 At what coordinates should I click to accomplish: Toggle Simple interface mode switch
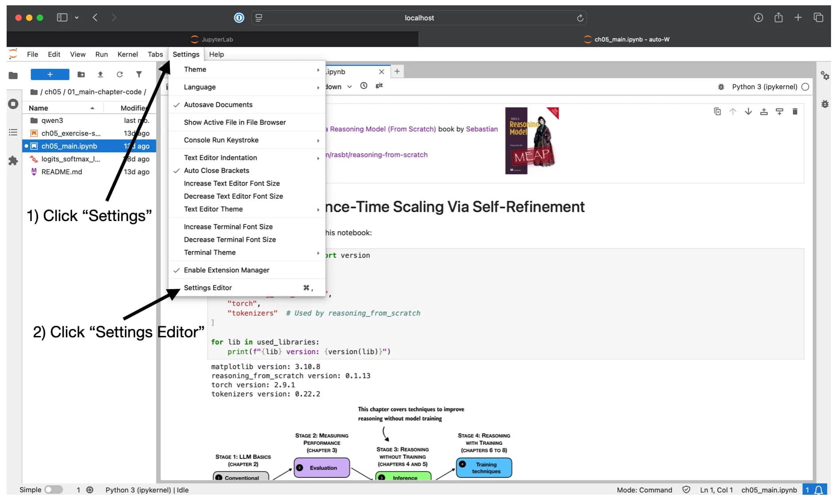54,490
